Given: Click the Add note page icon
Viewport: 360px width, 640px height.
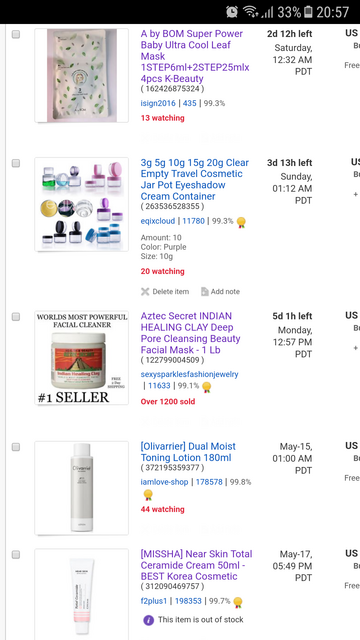Looking at the screenshot, I should pyautogui.click(x=204, y=291).
